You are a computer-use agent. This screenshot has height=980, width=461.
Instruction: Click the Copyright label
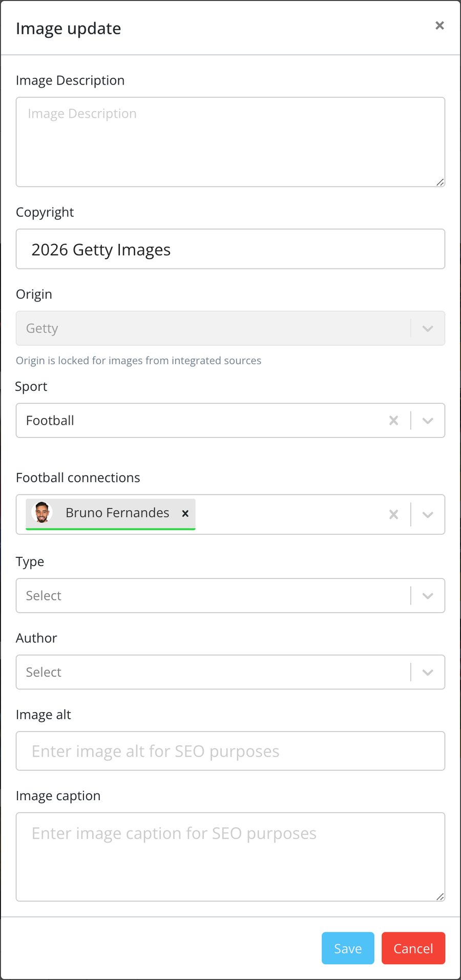click(45, 213)
